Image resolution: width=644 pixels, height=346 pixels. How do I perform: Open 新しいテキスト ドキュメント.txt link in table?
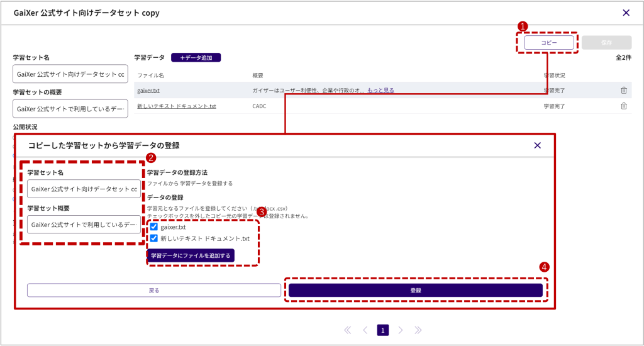177,106
